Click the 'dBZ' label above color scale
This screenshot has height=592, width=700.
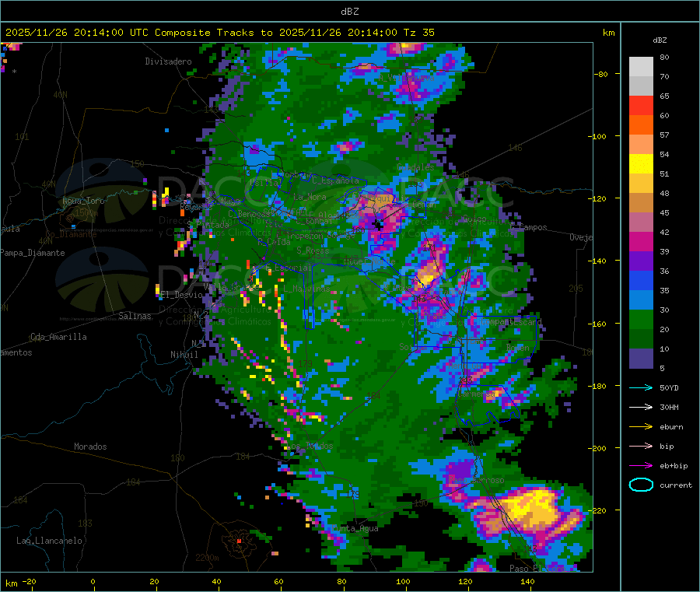click(660, 40)
